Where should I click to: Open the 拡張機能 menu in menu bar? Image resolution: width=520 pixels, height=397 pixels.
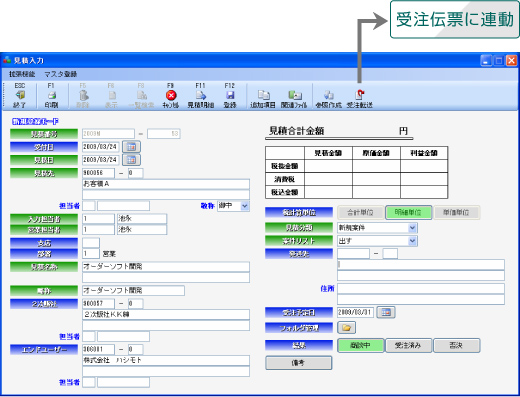coord(22,74)
